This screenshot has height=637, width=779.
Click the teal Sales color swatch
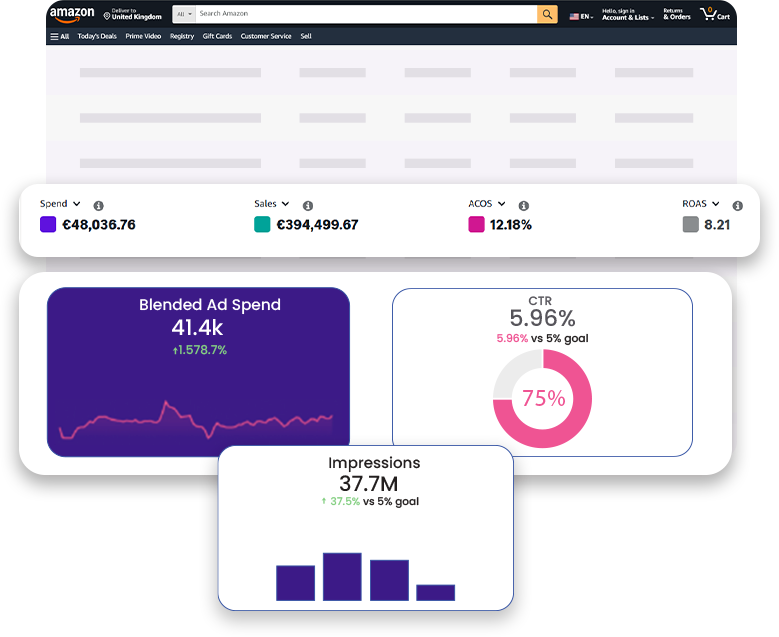(262, 225)
